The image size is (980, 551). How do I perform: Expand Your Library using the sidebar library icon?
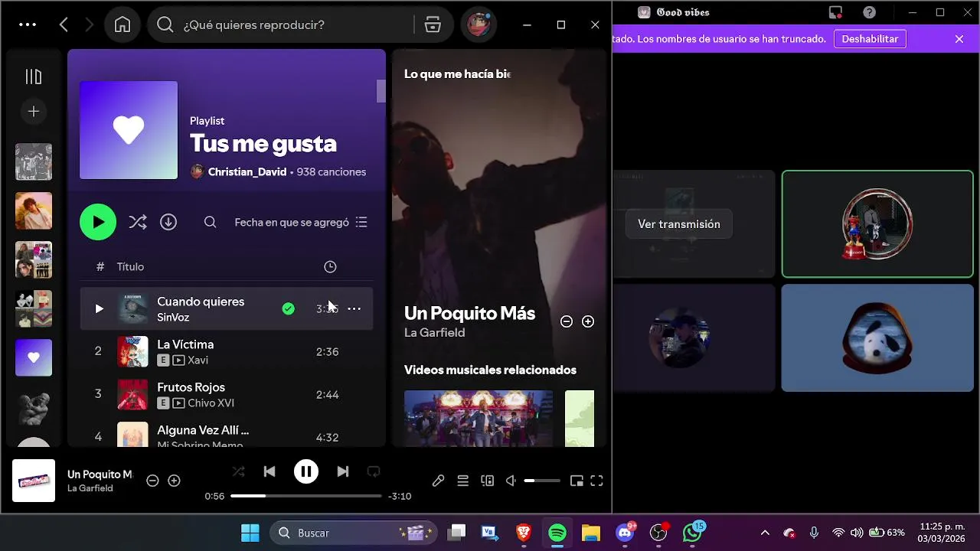tap(34, 77)
